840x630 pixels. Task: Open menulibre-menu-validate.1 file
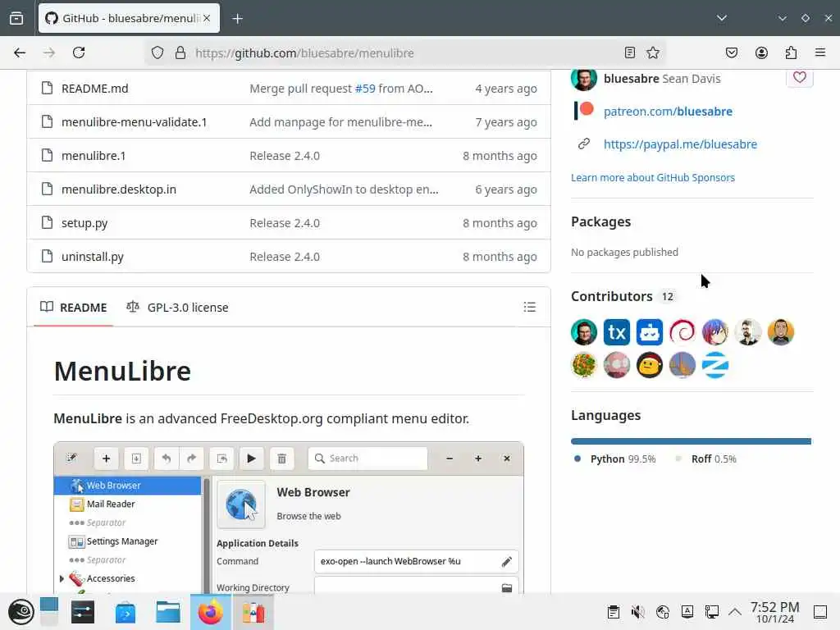[x=134, y=122]
